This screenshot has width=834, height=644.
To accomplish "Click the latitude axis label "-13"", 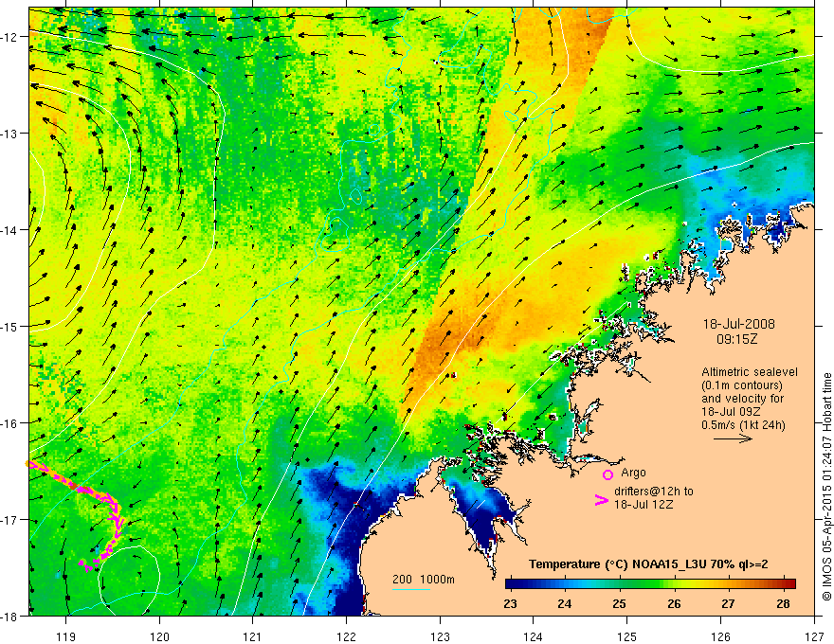I will [10, 134].
